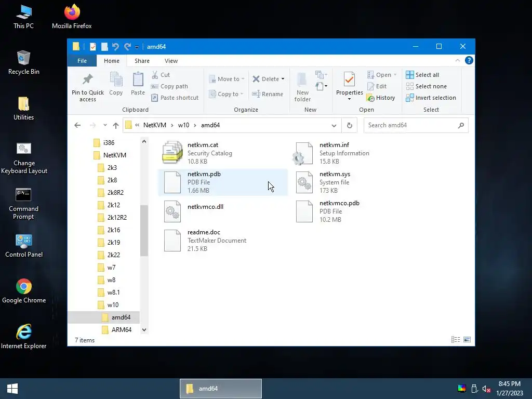Open Customize Quick Access Toolbar dropdown
The width and height of the screenshot is (532, 399).
point(137,47)
